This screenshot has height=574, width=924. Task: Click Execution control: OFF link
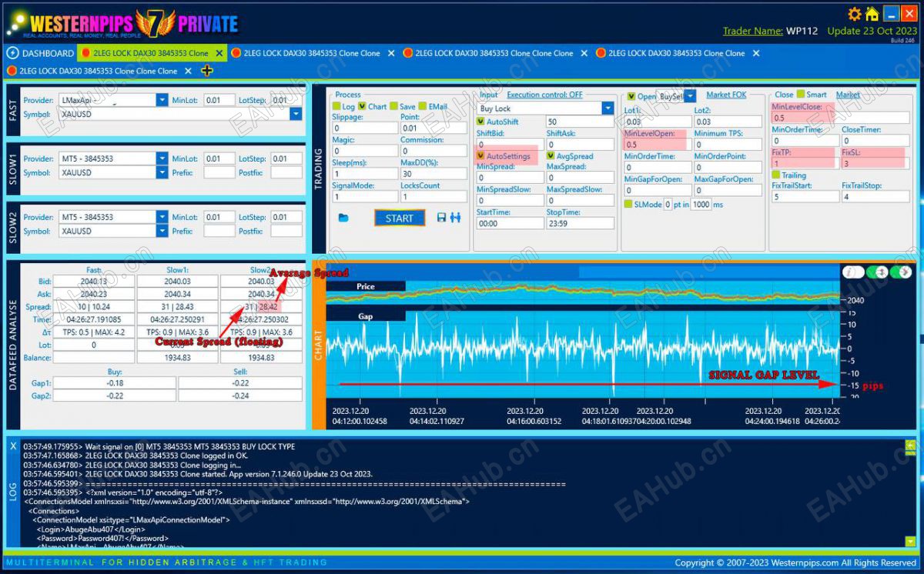[x=544, y=95]
